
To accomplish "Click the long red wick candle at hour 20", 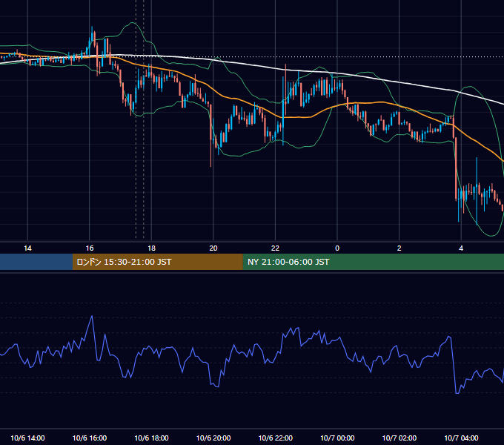I will coord(210,135).
